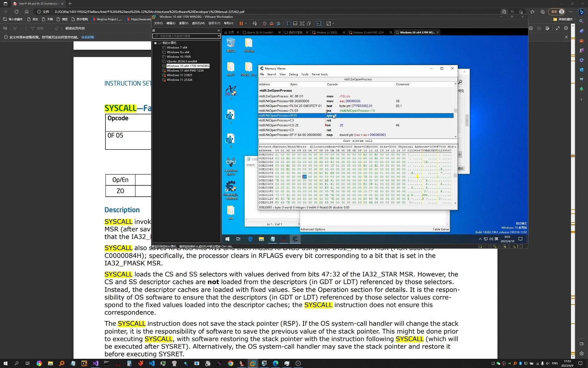Close the PDF permission notice bar

tap(566, 37)
